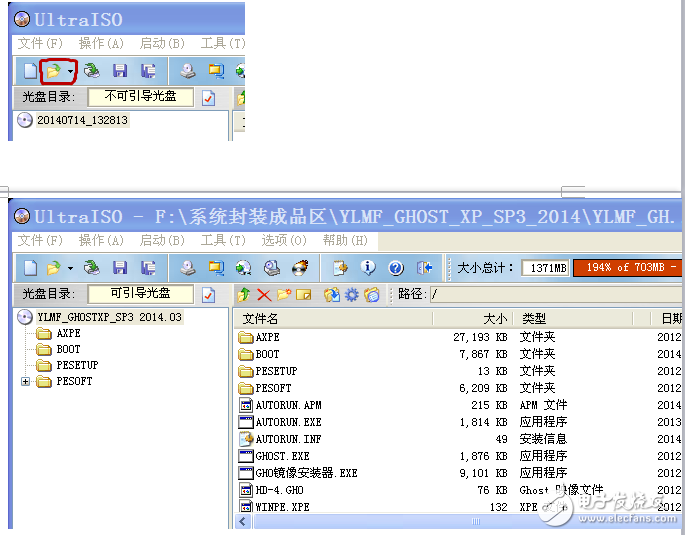Click the folder view icon left of 路径
This screenshot has width=685, height=535.
(x=372, y=295)
